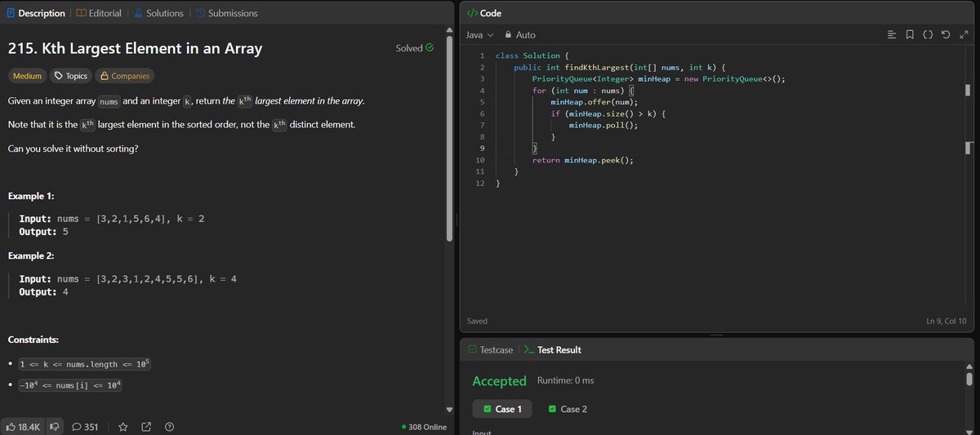Screen dimensions: 980x435
Task: Open the 351 comments
Action: pos(85,426)
